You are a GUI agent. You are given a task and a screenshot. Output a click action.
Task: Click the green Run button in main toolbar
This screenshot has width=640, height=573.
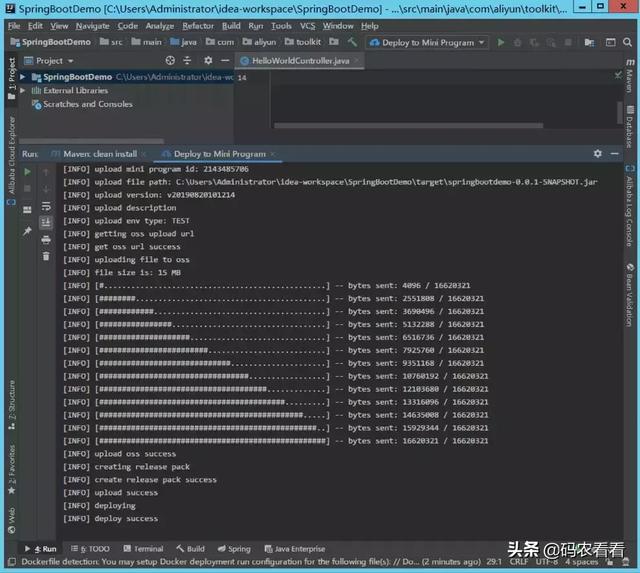[x=501, y=42]
